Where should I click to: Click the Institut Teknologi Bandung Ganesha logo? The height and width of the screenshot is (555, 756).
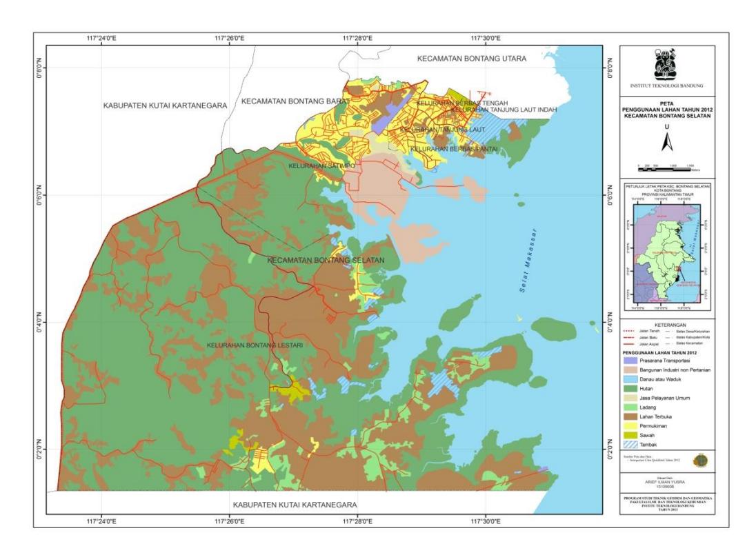666,64
